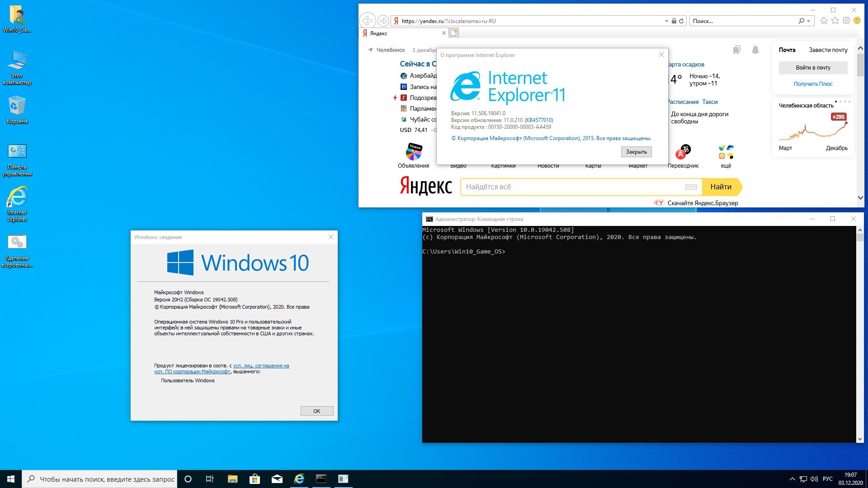Click OK in Windows сведения dialog
Viewport: 868px width, 488px height.
[316, 411]
